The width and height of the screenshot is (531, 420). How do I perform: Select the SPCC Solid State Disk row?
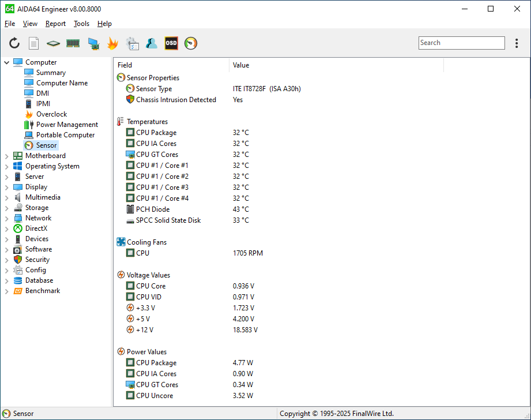coord(187,220)
